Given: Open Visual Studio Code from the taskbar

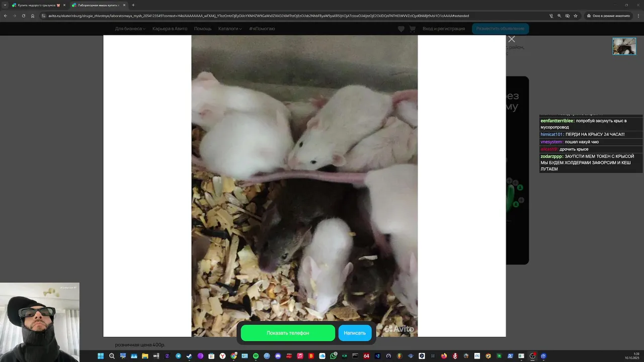Looking at the screenshot, I should pyautogui.click(x=378, y=356).
